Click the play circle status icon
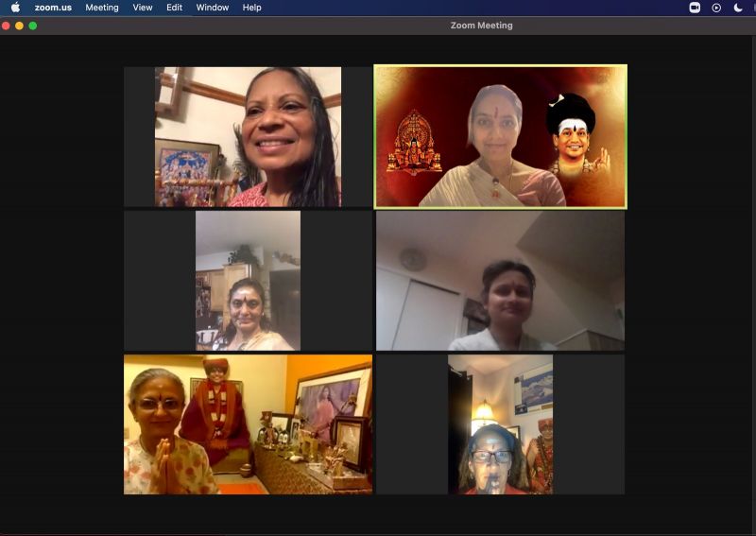Viewport: 756px width, 536px height. click(716, 8)
